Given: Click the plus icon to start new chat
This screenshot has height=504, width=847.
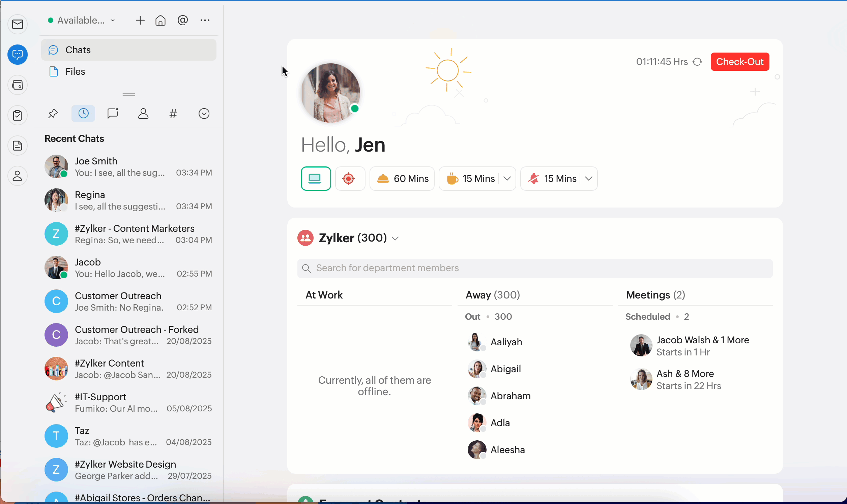Looking at the screenshot, I should point(140,20).
